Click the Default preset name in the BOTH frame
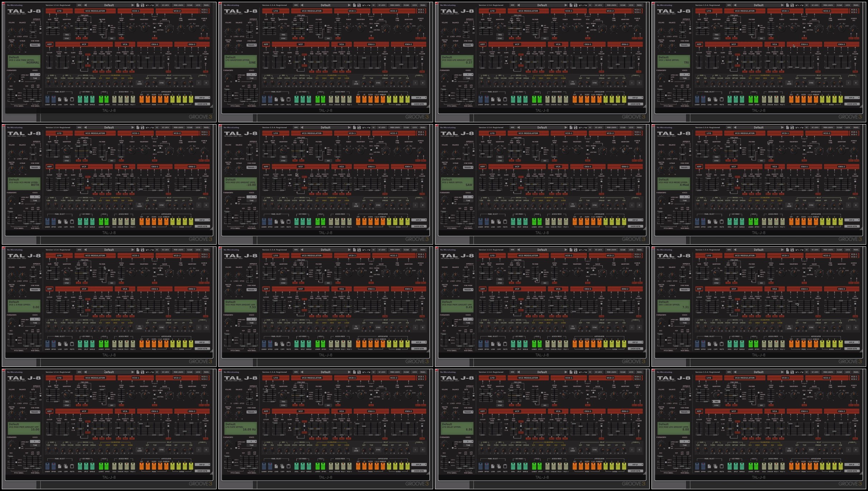This screenshot has height=491, width=868. [109, 128]
